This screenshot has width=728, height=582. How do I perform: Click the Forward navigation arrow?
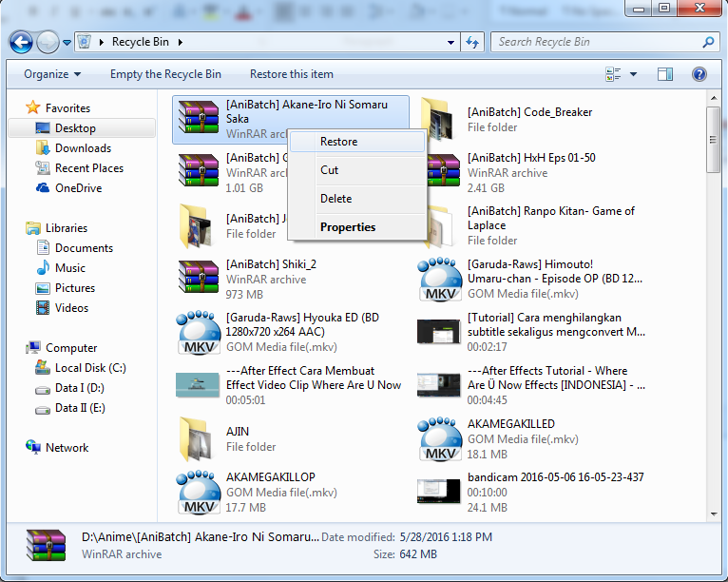[48, 42]
